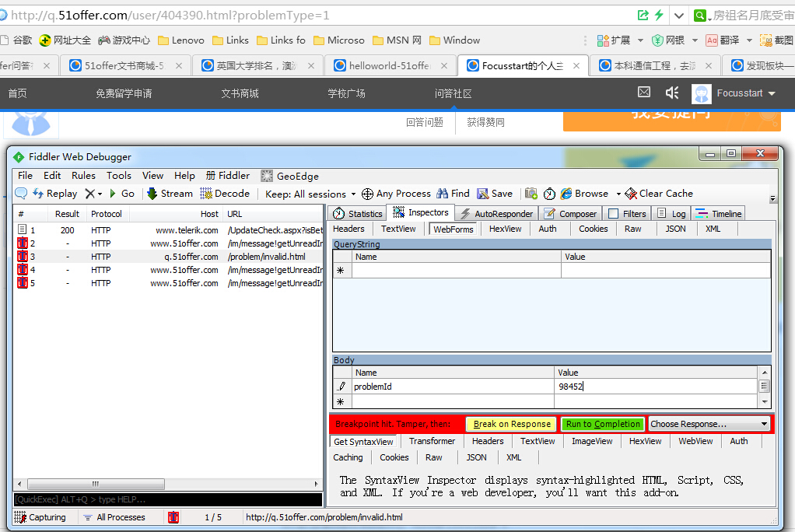The width and height of the screenshot is (795, 532).
Task: Click GeoEdge menu item
Action: click(290, 176)
